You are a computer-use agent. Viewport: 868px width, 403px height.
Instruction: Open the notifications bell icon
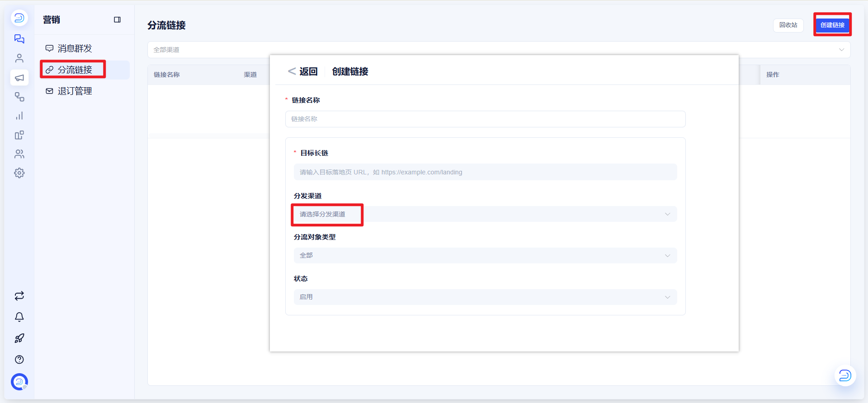(x=19, y=317)
